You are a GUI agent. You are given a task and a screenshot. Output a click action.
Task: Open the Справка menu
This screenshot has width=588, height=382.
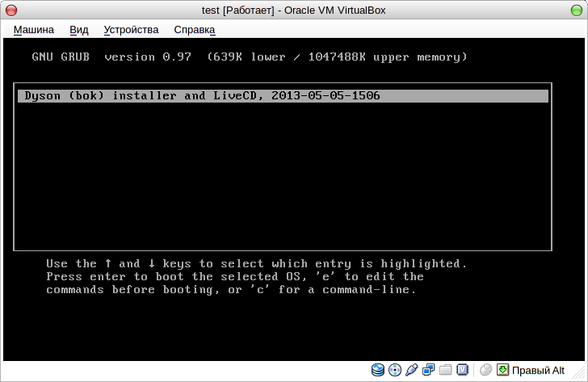194,30
